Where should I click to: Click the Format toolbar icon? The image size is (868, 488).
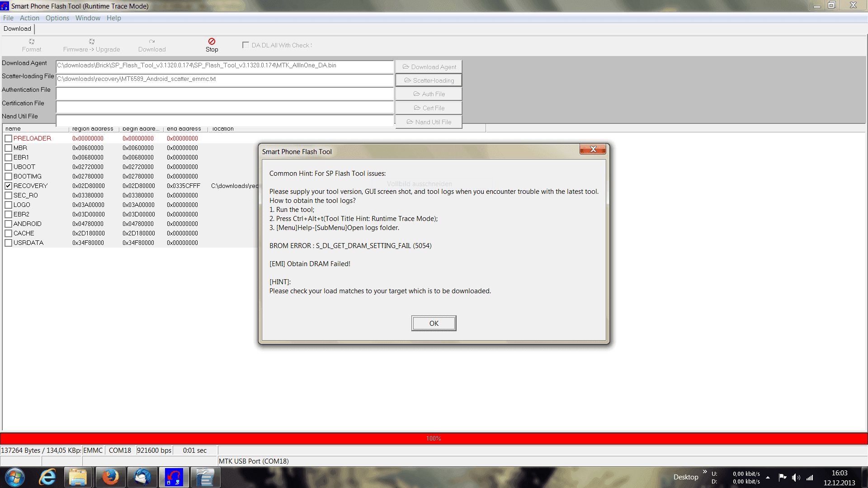point(32,41)
